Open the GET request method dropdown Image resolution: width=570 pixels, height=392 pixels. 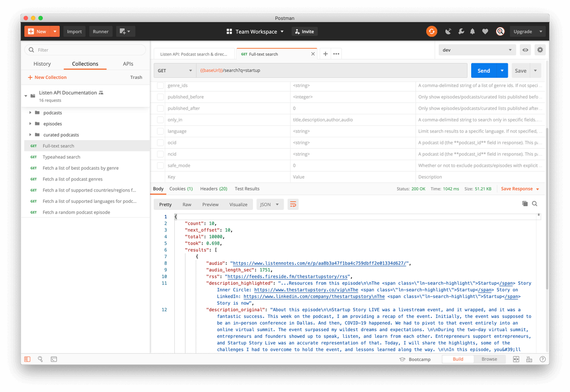pyautogui.click(x=176, y=70)
